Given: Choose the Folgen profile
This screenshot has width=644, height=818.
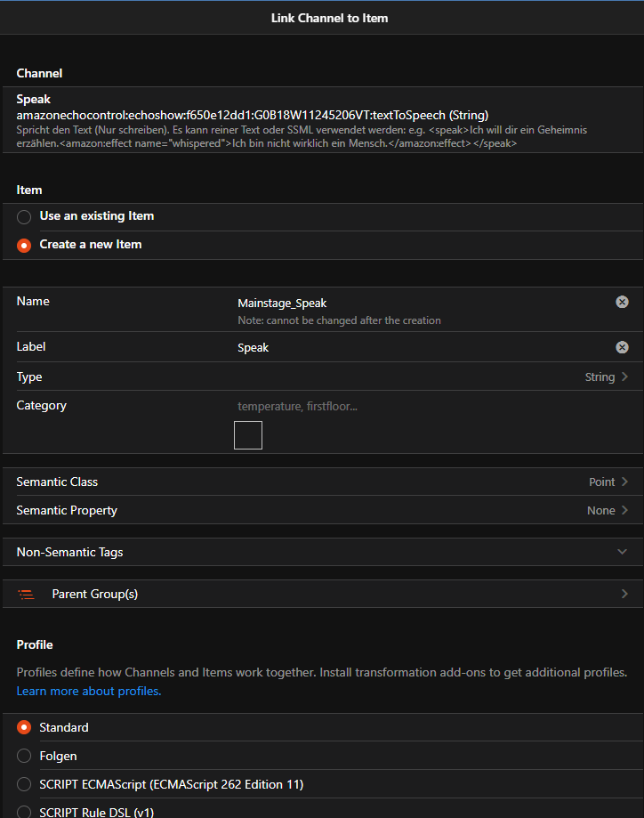Looking at the screenshot, I should (x=24, y=756).
